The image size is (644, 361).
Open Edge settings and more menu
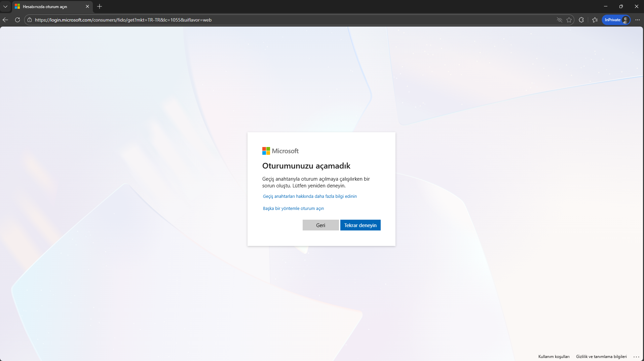point(638,20)
